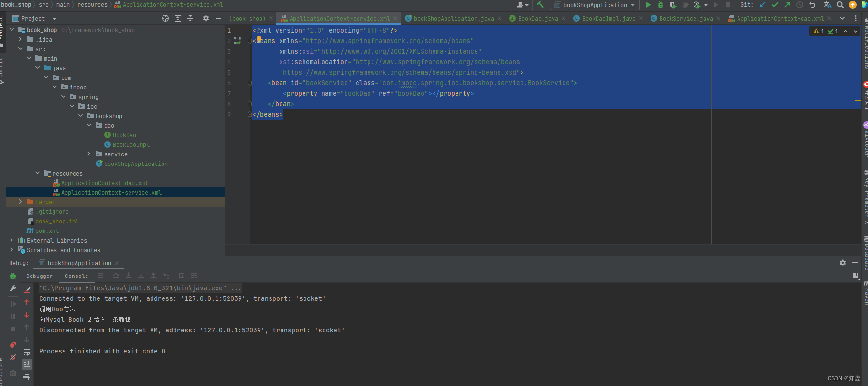Jump to next highlighted error arrow
The height and width of the screenshot is (386, 868).
[x=856, y=31]
